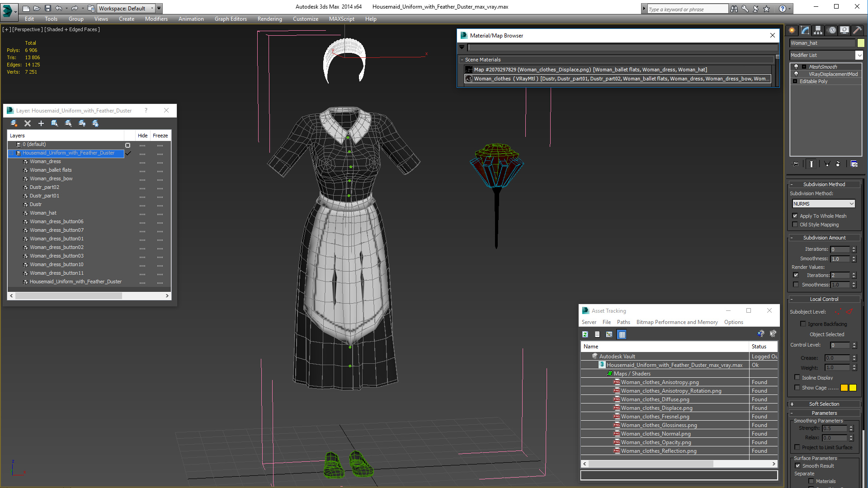Open the Modifiers menu
This screenshot has height=488, width=868.
(156, 19)
